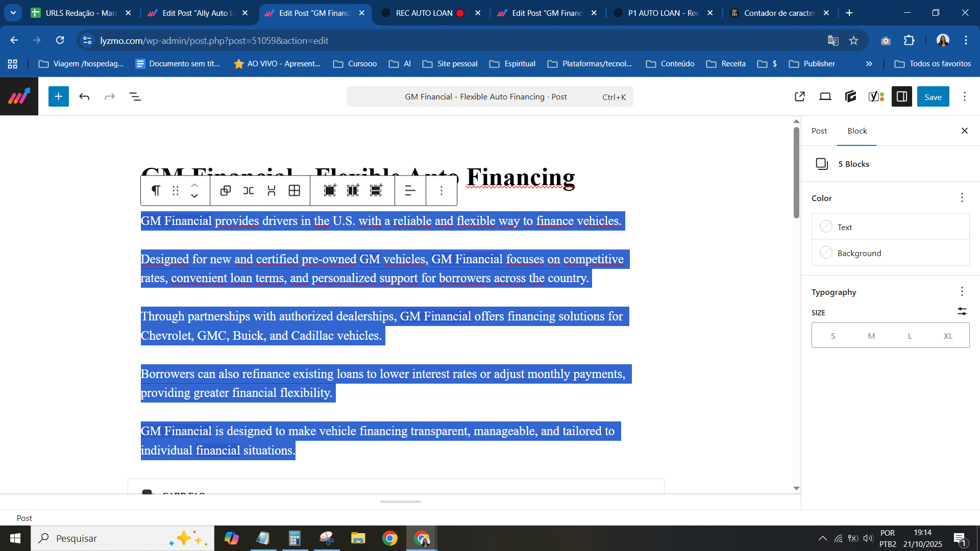Open the post preview device icon
This screenshot has height=551, width=980.
[825, 96]
